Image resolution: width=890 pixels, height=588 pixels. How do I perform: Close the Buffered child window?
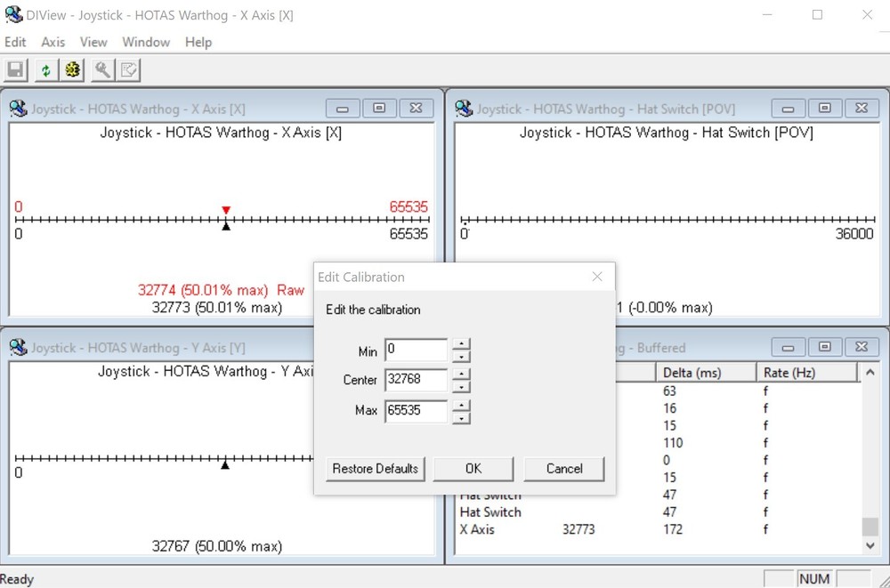coord(862,347)
